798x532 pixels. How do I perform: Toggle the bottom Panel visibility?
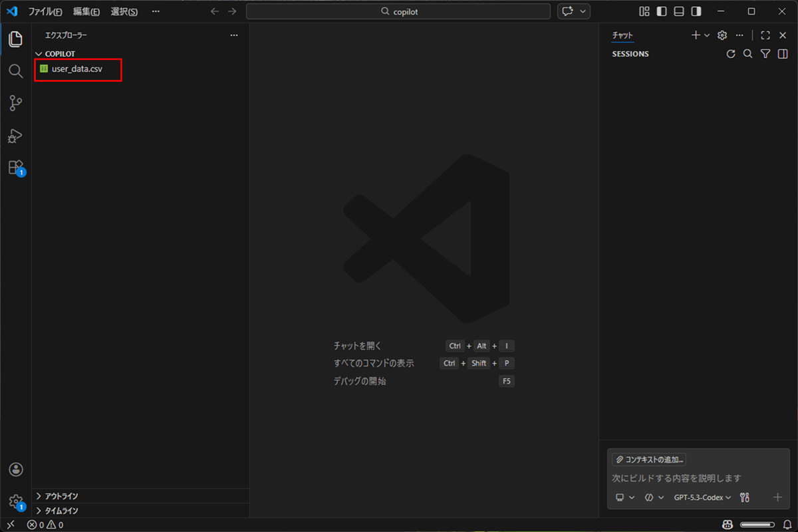[679, 11]
